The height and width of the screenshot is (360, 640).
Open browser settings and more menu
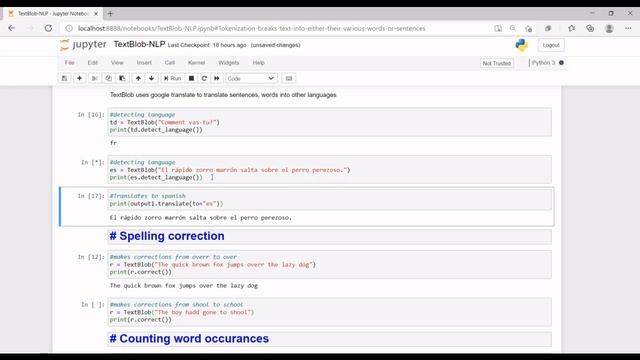click(628, 28)
